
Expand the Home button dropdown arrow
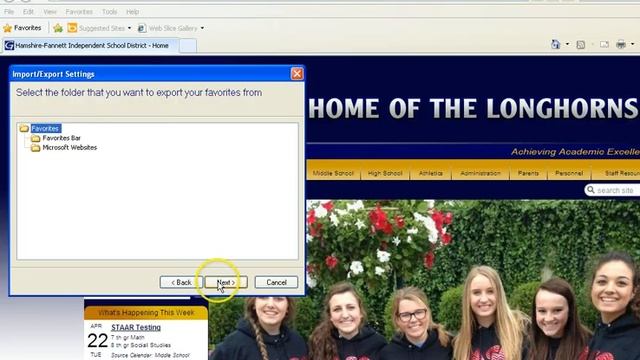pyautogui.click(x=567, y=44)
